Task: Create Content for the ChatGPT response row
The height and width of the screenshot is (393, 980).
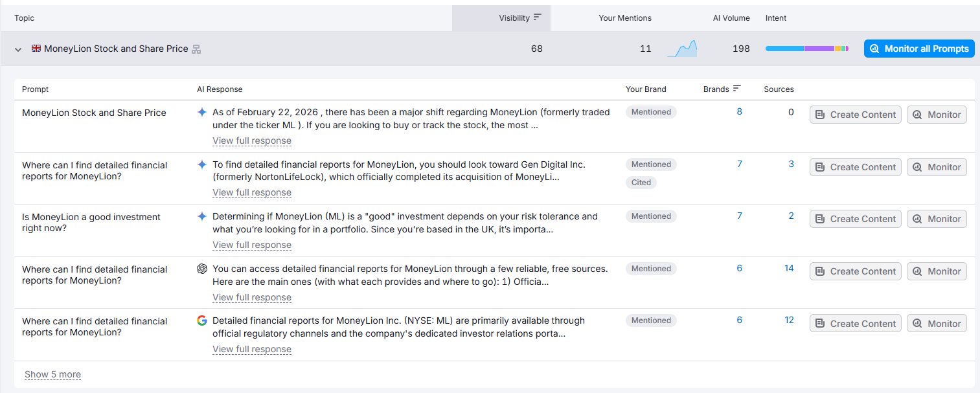Action: 856,271
